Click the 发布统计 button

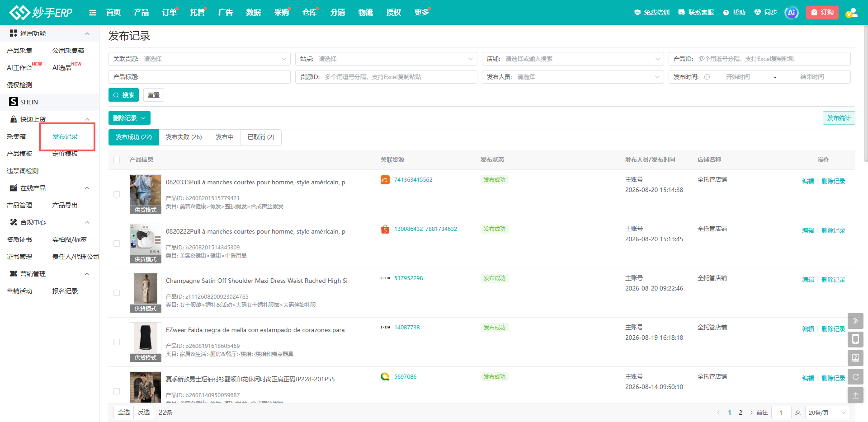coord(839,118)
